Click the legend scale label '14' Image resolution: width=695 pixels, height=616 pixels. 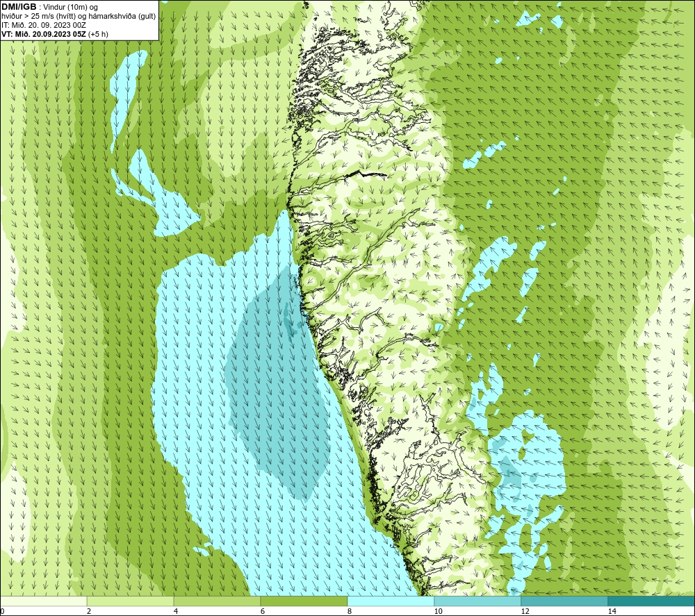click(612, 611)
